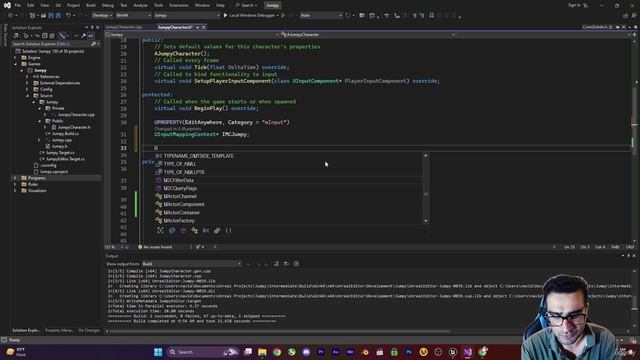Click the Visual Studio logo icon
This screenshot has height=360, width=640.
click(7, 5)
